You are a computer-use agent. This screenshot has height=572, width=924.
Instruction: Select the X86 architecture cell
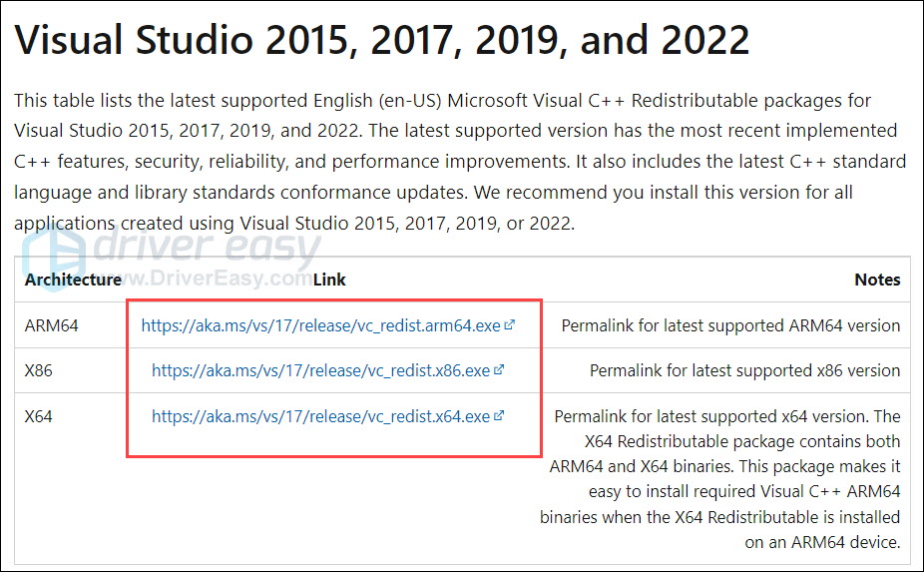coord(41,370)
